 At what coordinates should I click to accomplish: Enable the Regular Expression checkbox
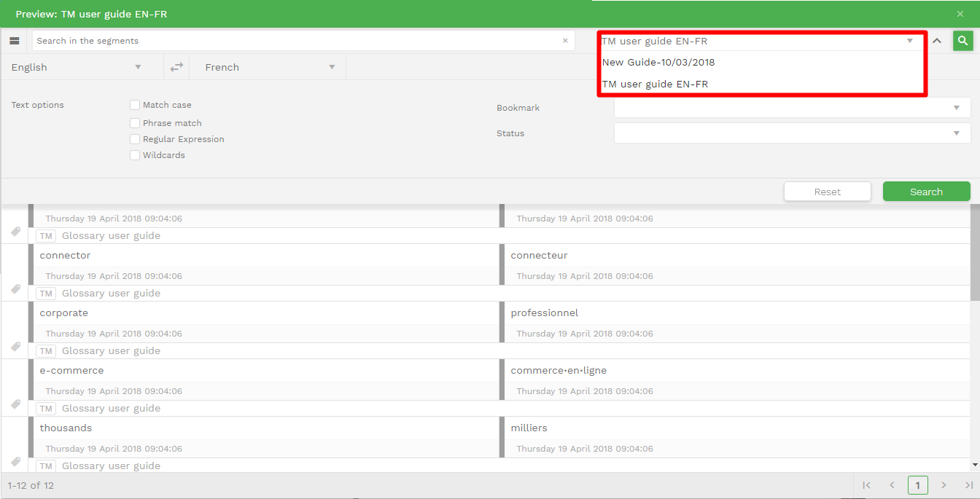pyautogui.click(x=135, y=139)
